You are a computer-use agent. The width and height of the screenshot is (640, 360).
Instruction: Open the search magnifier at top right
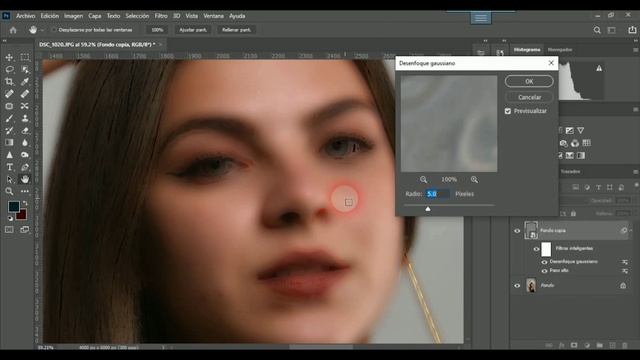tap(597, 30)
